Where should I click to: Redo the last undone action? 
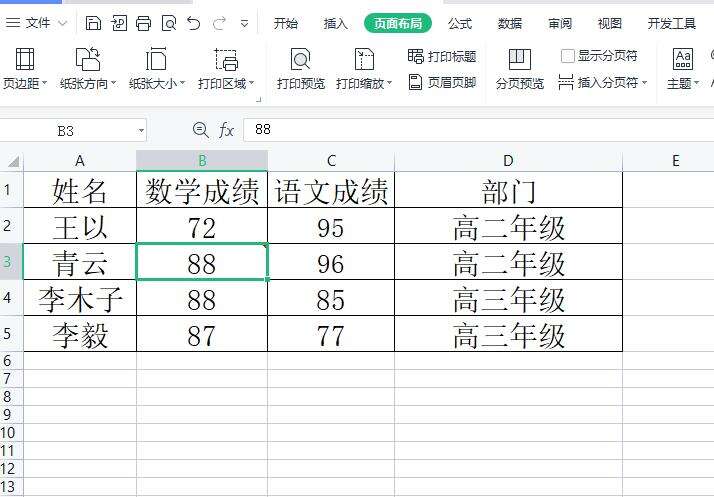(219, 23)
